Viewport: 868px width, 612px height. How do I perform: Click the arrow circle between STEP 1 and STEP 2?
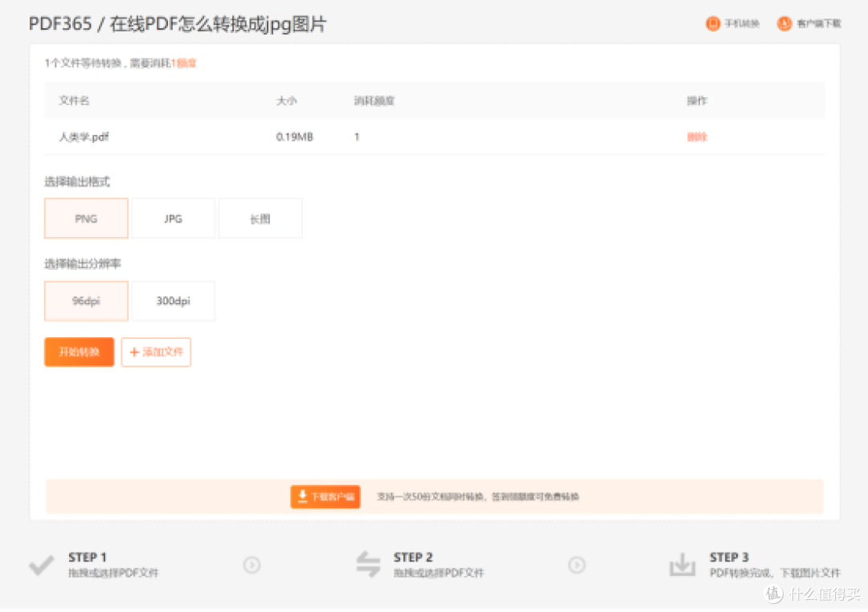coord(252,565)
